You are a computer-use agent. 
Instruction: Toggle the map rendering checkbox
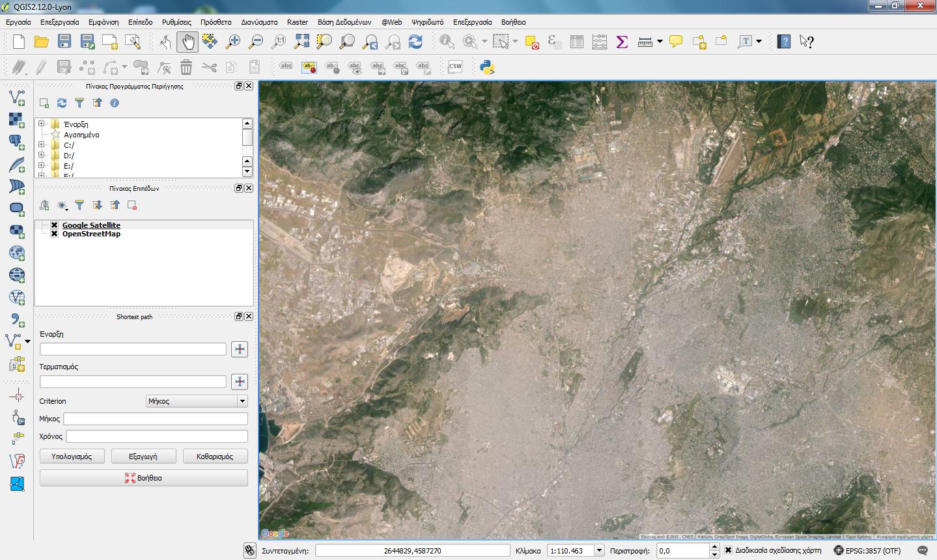[728, 550]
